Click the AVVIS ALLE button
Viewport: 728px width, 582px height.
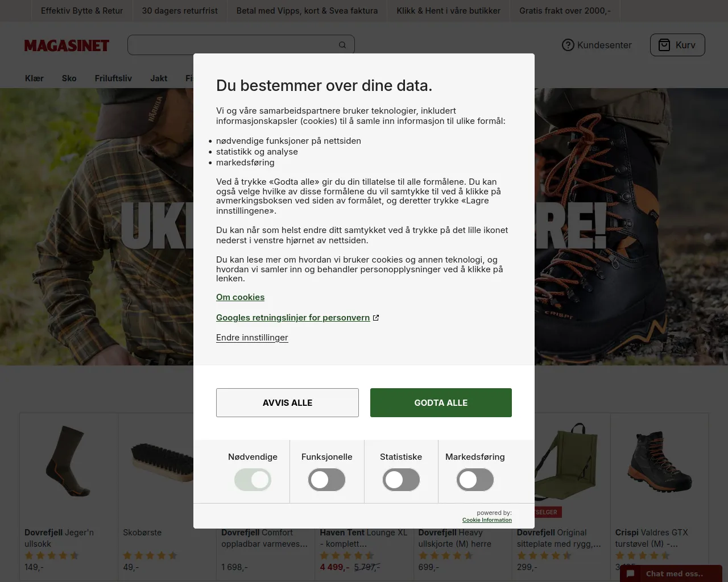coord(287,402)
